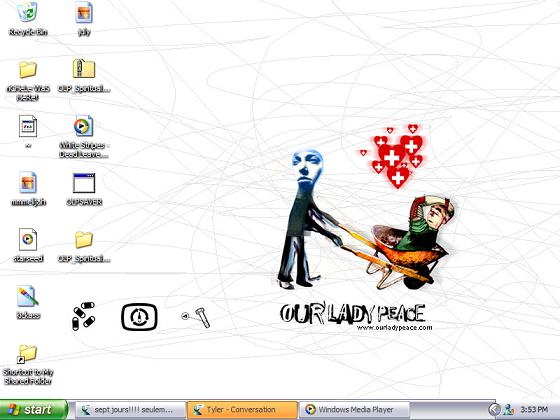Screen dimensions: 560x420
Task: Open the paintbrush image file icon
Action: 28,296
